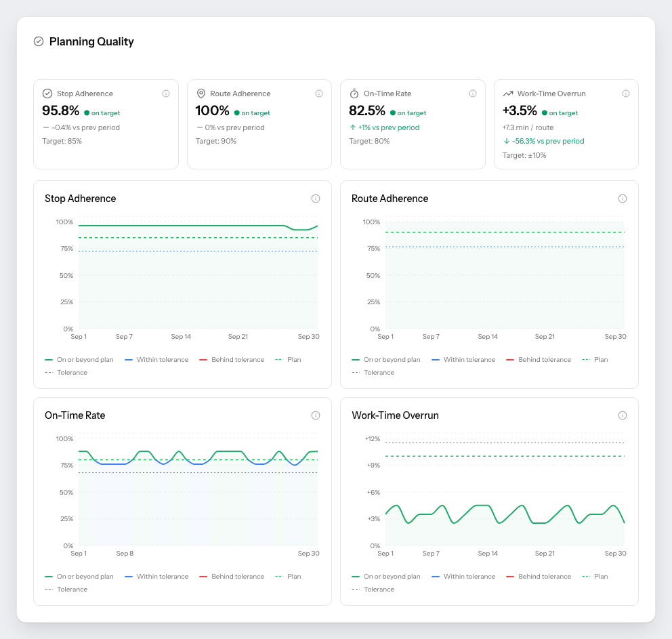The height and width of the screenshot is (639, 672).
Task: Click the Work-Time Overrun card trend icon
Action: click(x=508, y=94)
